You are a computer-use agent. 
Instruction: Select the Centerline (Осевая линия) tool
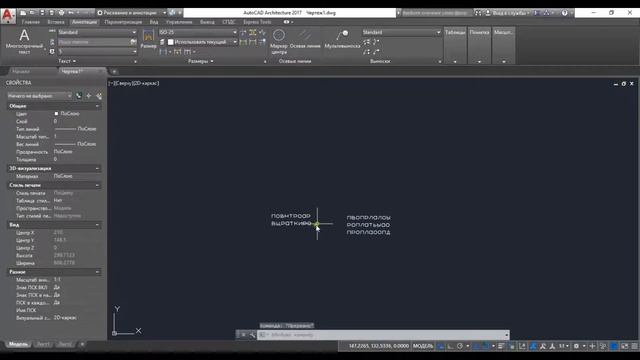[305, 39]
